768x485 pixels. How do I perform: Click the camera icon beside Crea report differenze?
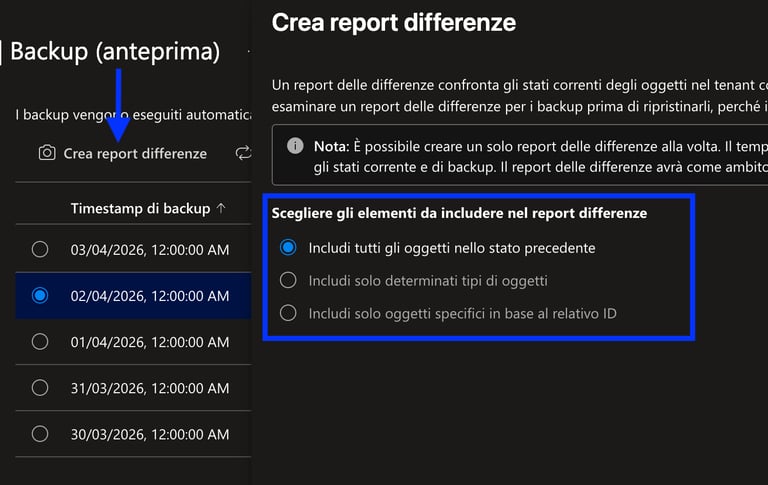coord(46,153)
